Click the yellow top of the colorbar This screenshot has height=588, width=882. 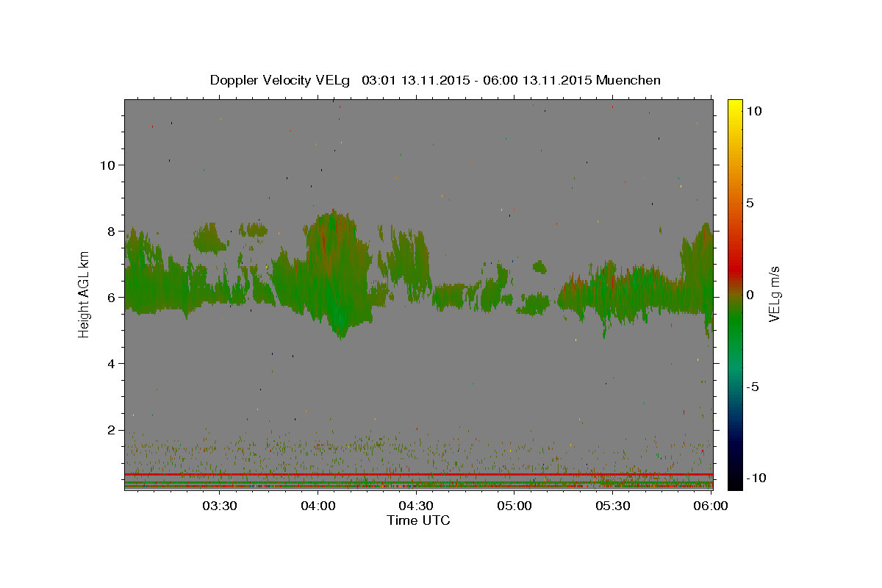click(735, 107)
